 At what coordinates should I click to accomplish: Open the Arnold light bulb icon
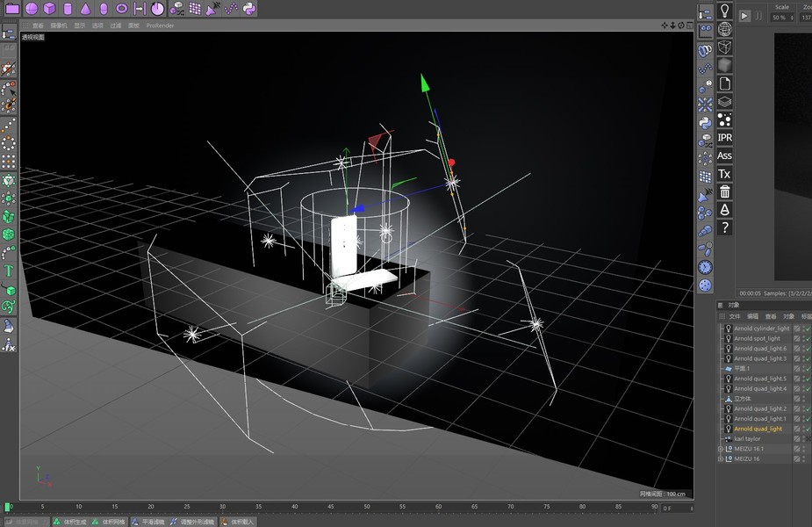point(724,11)
